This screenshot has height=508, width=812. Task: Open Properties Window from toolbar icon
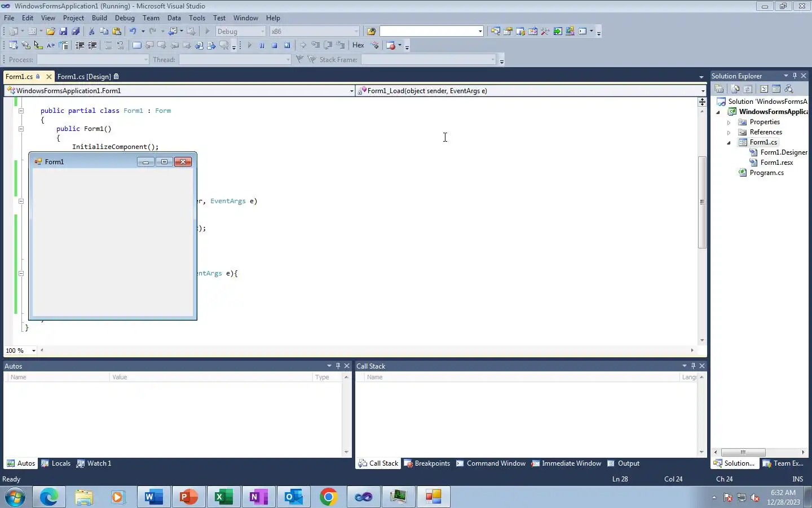point(507,31)
